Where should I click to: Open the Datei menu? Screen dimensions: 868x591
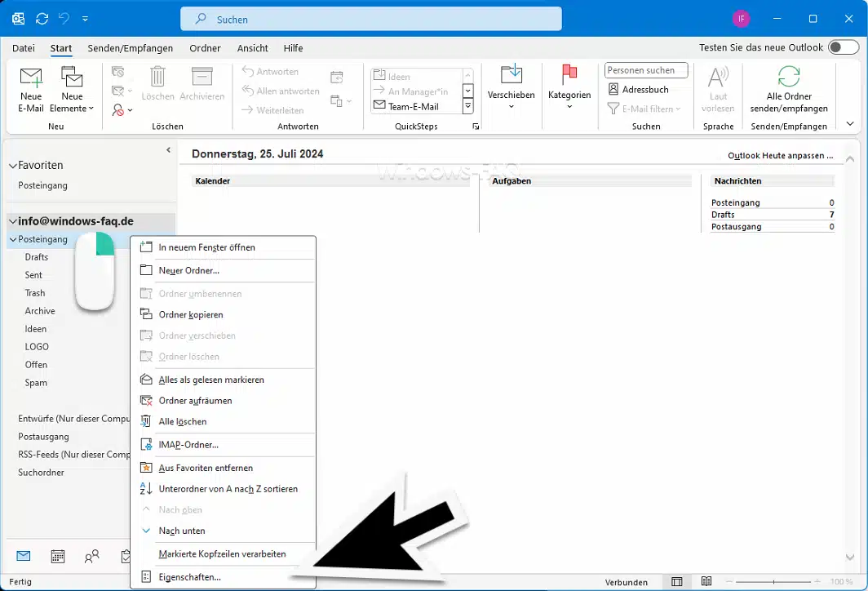23,48
